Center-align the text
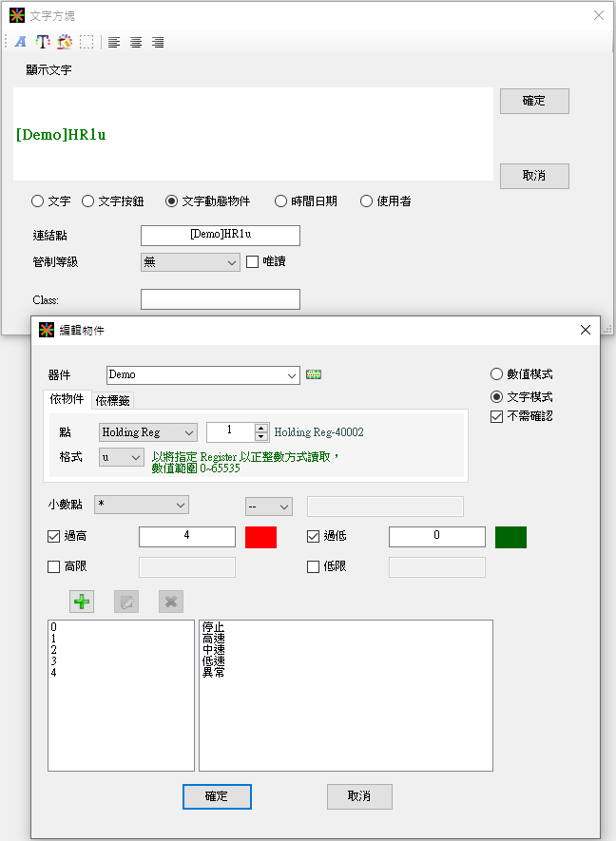Screen dimensions: 616x841 pyautogui.click(x=136, y=42)
